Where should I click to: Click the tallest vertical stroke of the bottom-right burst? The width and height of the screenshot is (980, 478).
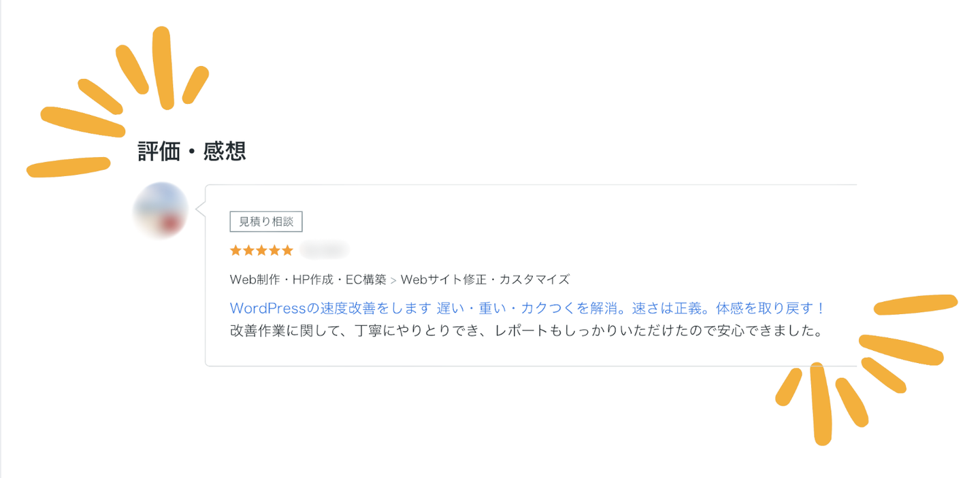(820, 405)
